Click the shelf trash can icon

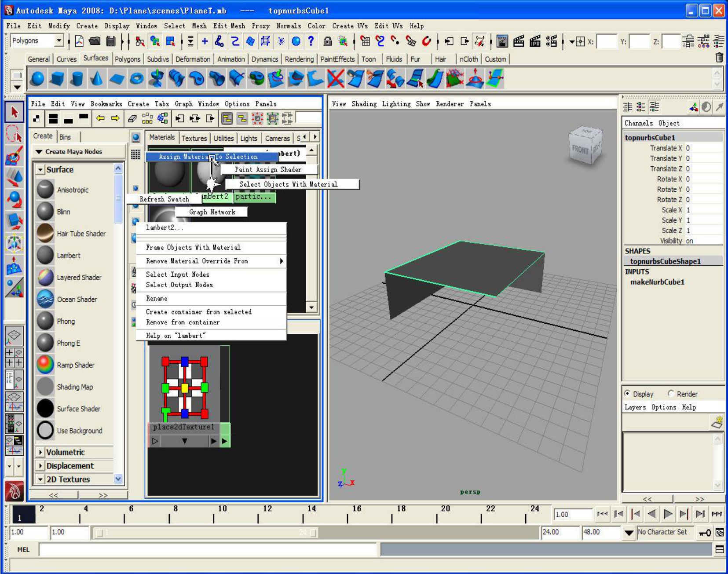pyautogui.click(x=719, y=58)
